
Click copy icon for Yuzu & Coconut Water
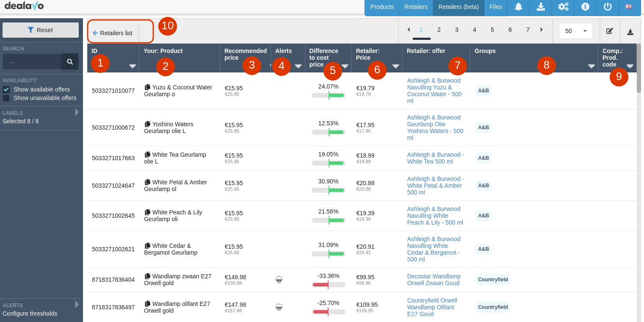pyautogui.click(x=147, y=87)
